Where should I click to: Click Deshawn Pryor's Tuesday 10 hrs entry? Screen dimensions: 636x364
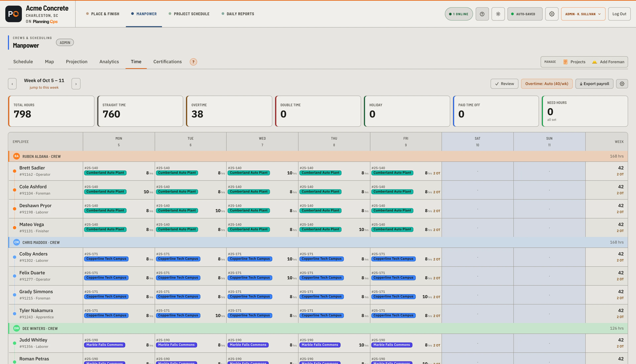pyautogui.click(x=220, y=211)
